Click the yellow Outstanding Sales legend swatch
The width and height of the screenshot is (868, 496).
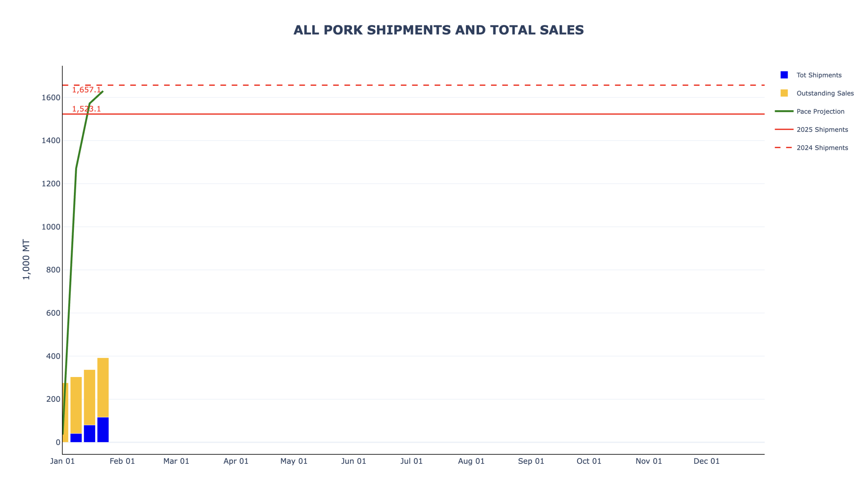(x=784, y=93)
